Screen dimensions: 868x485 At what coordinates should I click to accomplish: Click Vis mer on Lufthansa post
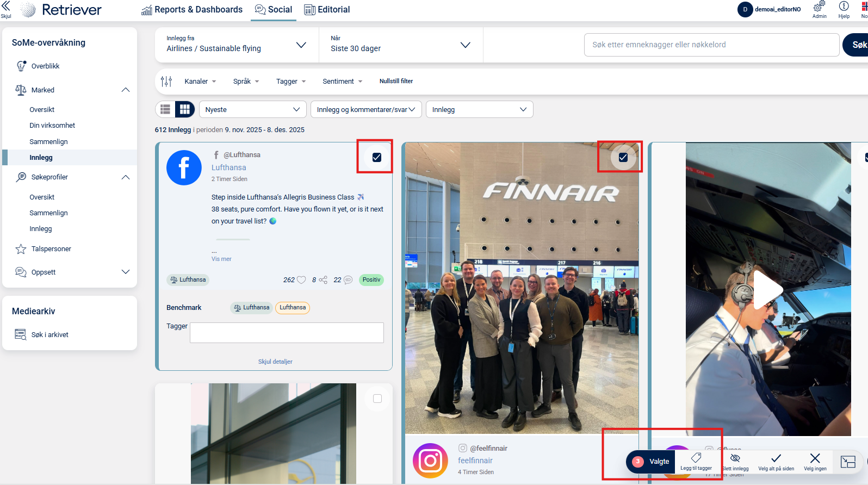pyautogui.click(x=221, y=259)
